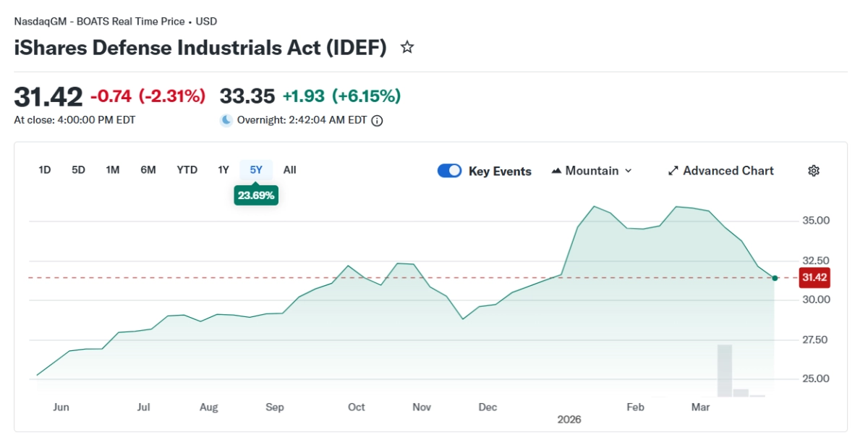
Task: Select the 1D time range
Action: point(45,170)
